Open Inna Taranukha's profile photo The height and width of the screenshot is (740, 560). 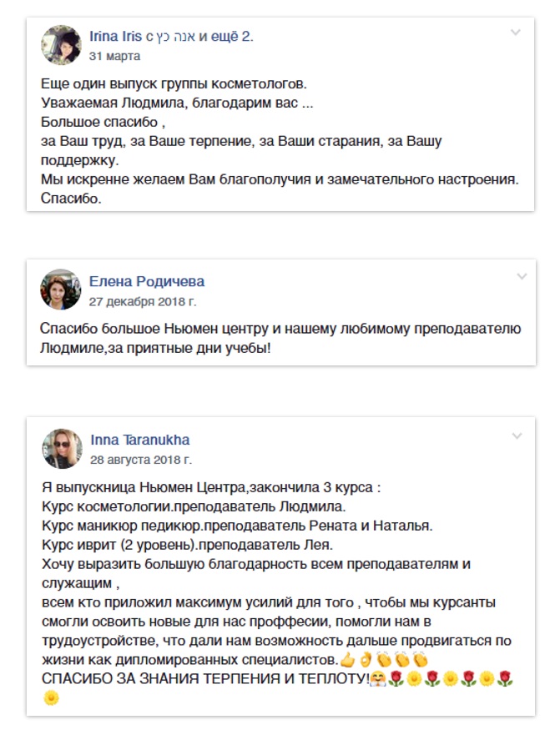pyautogui.click(x=60, y=450)
